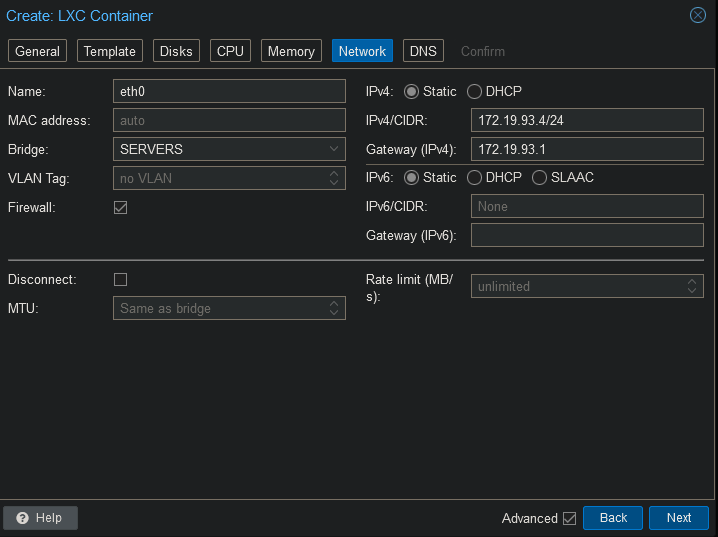
Task: Open the Bridge dropdown arrow
Action: pyautogui.click(x=334, y=149)
